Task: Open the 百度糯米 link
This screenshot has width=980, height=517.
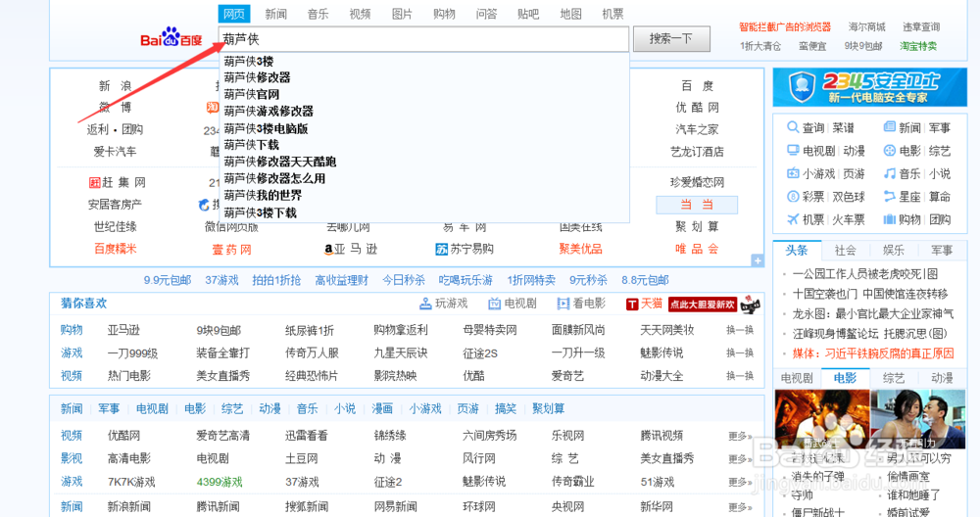Action: click(x=115, y=249)
